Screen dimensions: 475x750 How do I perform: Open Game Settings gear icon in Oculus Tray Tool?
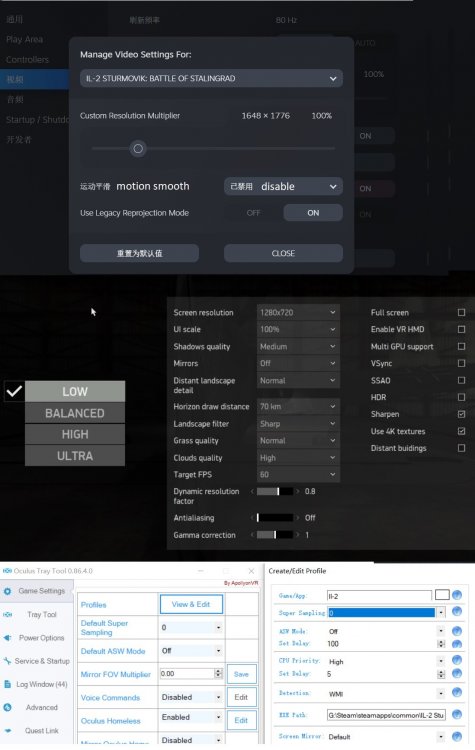(7, 591)
